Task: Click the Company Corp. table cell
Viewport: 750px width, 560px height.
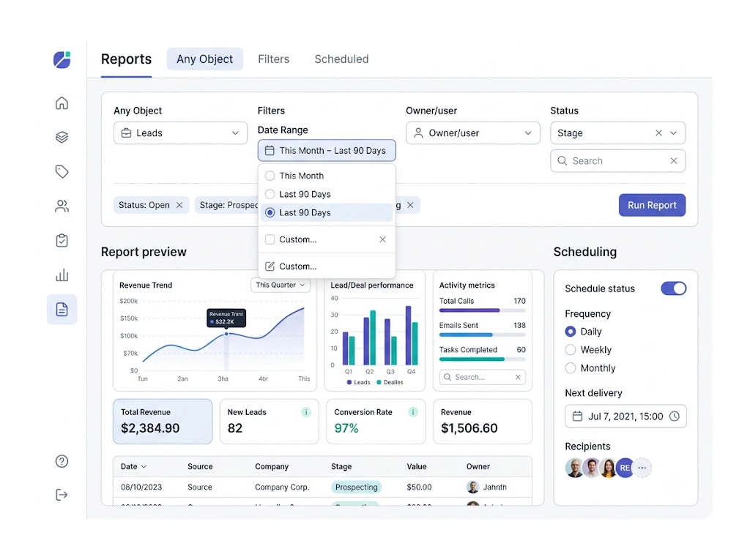Action: pyautogui.click(x=282, y=488)
